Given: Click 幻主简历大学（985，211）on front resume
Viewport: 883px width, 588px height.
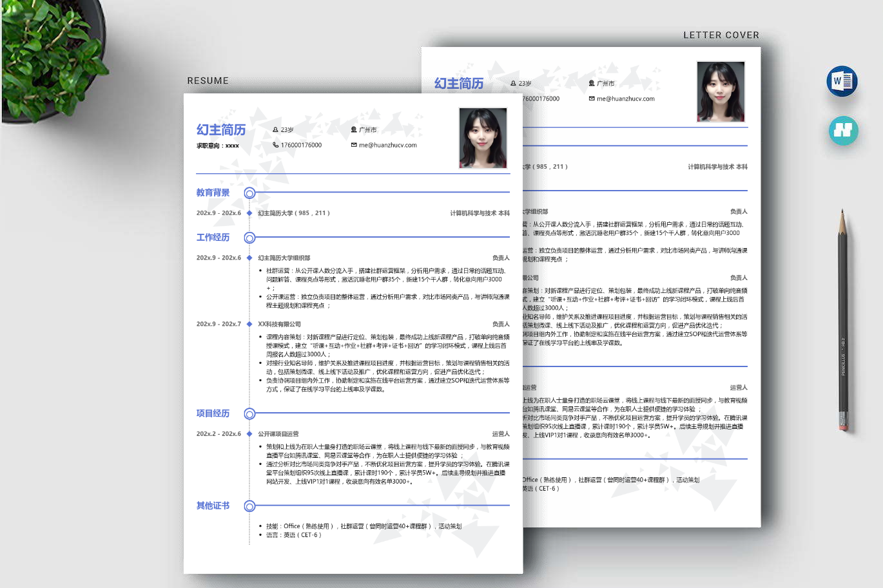Looking at the screenshot, I should click(294, 213).
